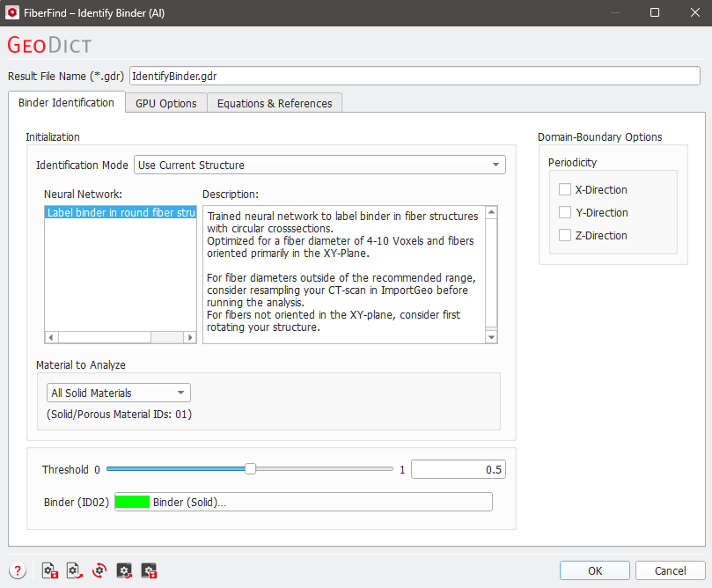Save settings dark panel disk icon

(x=149, y=570)
